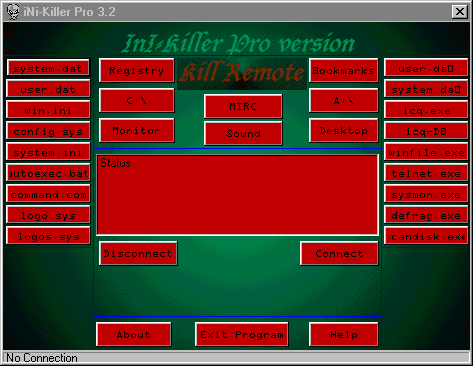Click the defrag.exe button
Image resolution: width=473 pixels, height=366 pixels.
[426, 215]
